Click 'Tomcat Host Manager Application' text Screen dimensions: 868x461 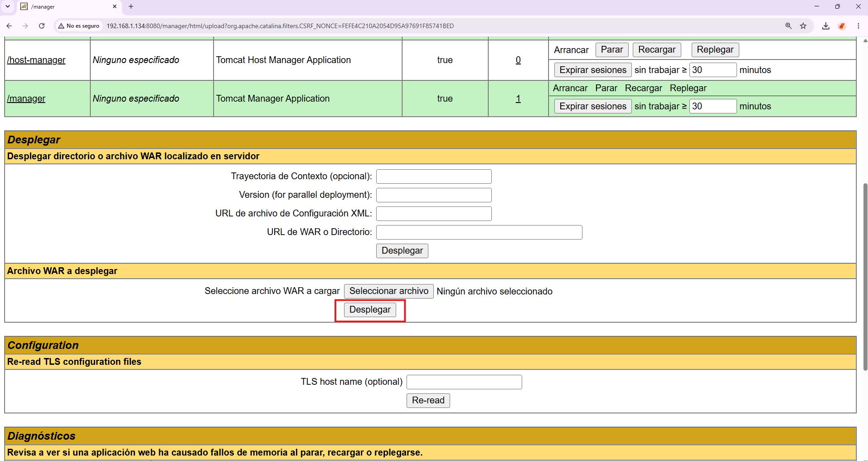(283, 60)
